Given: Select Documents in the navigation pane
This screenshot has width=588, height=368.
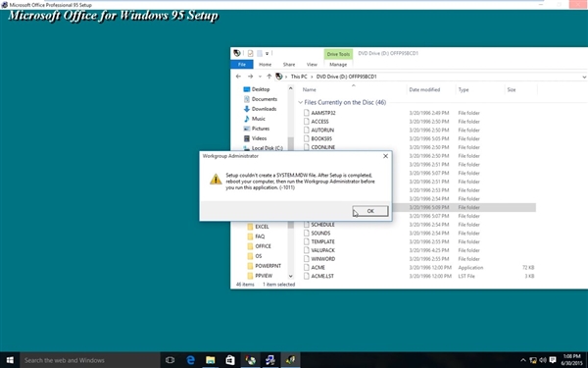Looking at the screenshot, I should pyautogui.click(x=261, y=99).
